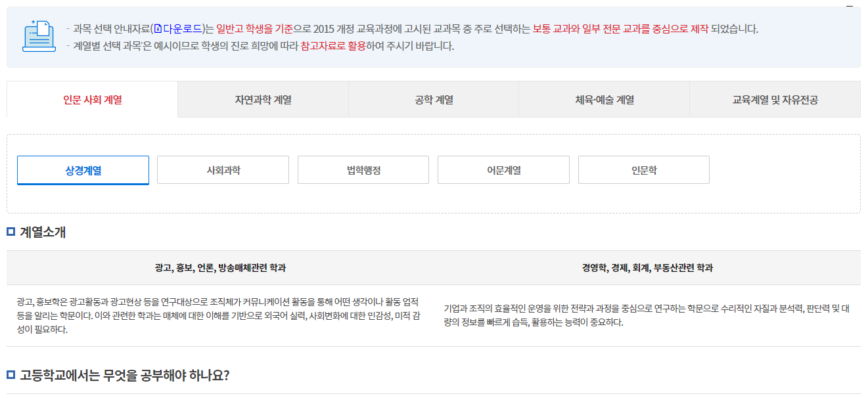Open the 체육·예술 계열 tab

(x=605, y=99)
